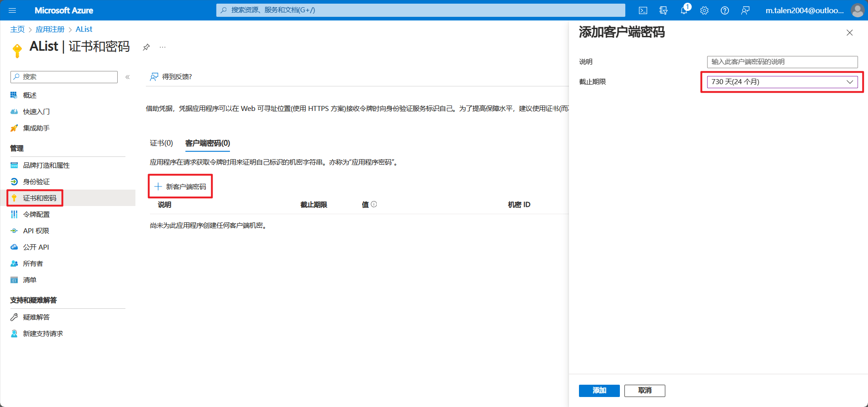
Task: Click into the 说明 description field
Action: click(782, 62)
